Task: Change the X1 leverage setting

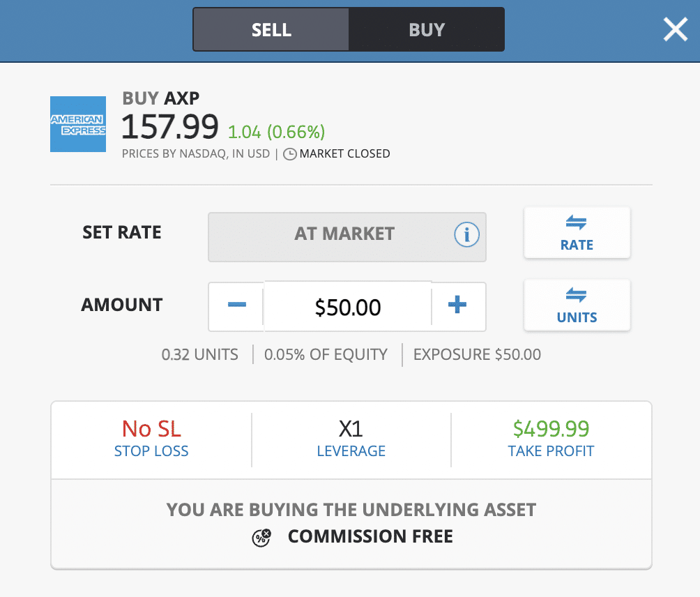Action: 351,439
